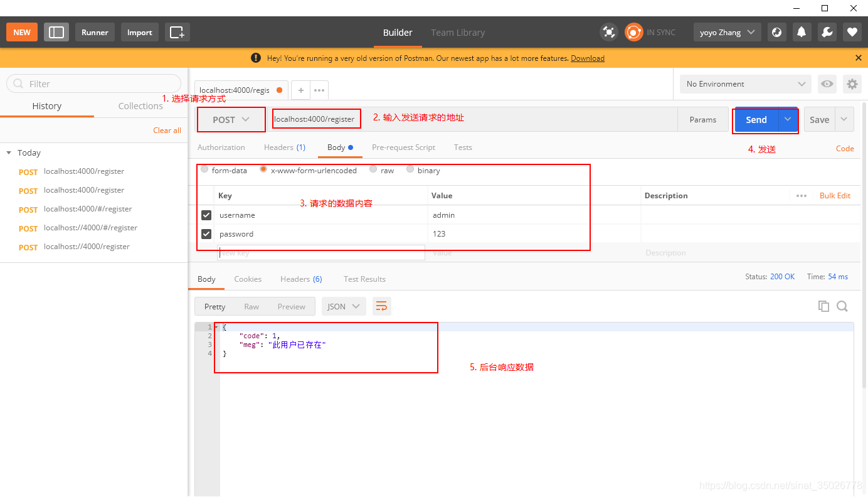Viewport: 868px width, 497px height.
Task: Open the Authorization request tab
Action: (221, 147)
